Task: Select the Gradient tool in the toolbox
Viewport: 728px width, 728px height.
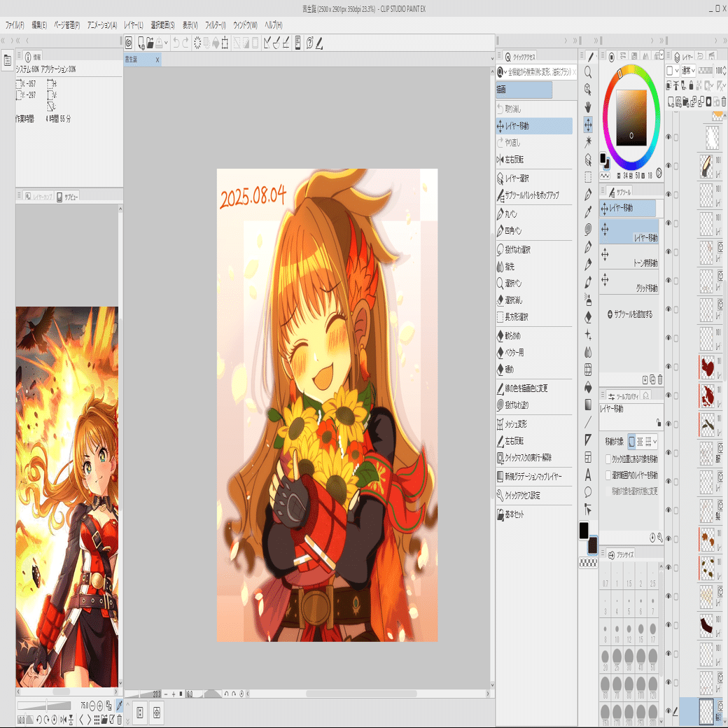Action: click(588, 405)
